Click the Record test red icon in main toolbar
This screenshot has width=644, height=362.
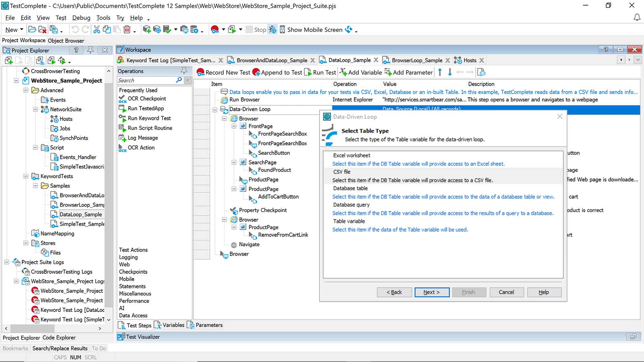[x=215, y=29]
